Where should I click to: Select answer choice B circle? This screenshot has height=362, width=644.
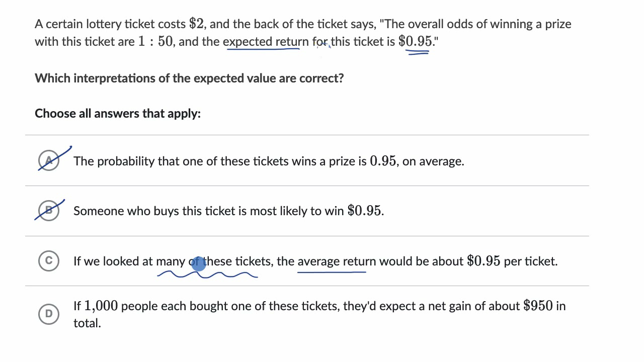click(49, 211)
